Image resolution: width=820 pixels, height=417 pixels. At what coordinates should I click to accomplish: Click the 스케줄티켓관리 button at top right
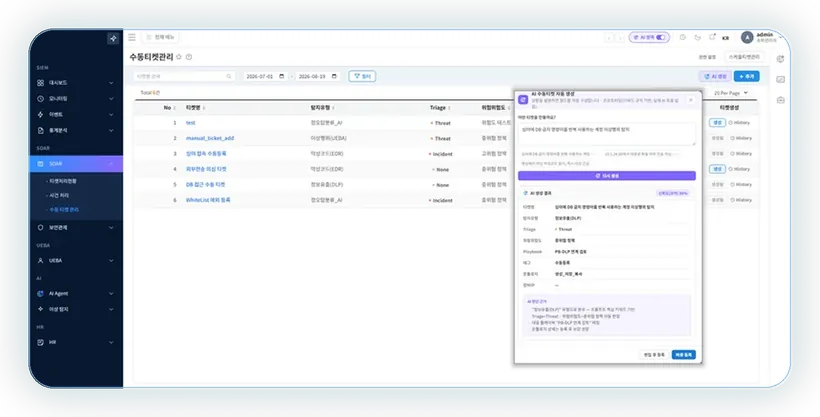[x=745, y=57]
